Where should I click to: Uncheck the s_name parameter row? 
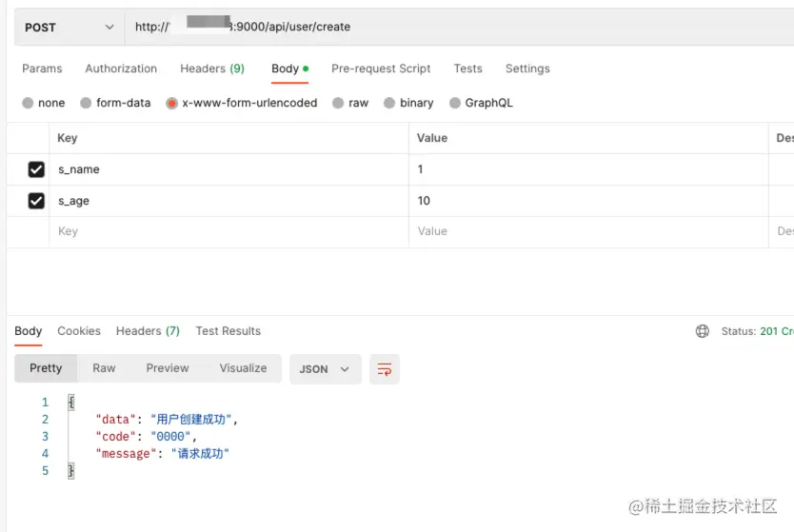point(36,169)
